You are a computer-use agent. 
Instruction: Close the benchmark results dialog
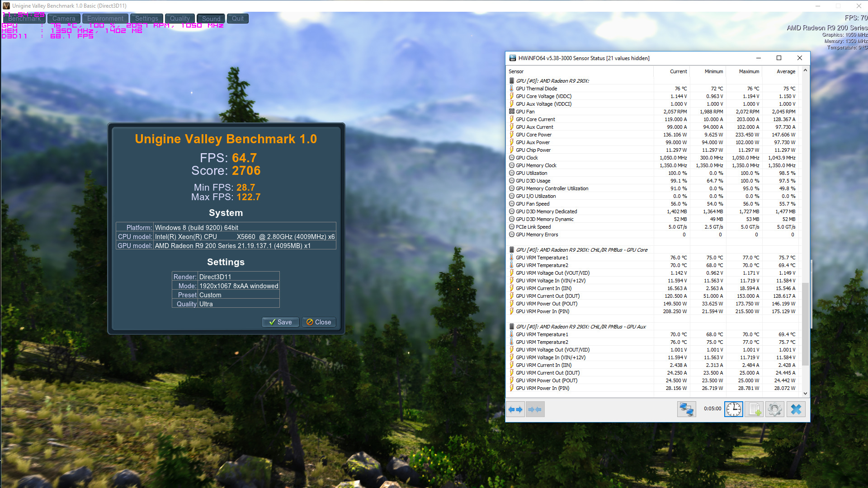[319, 322]
